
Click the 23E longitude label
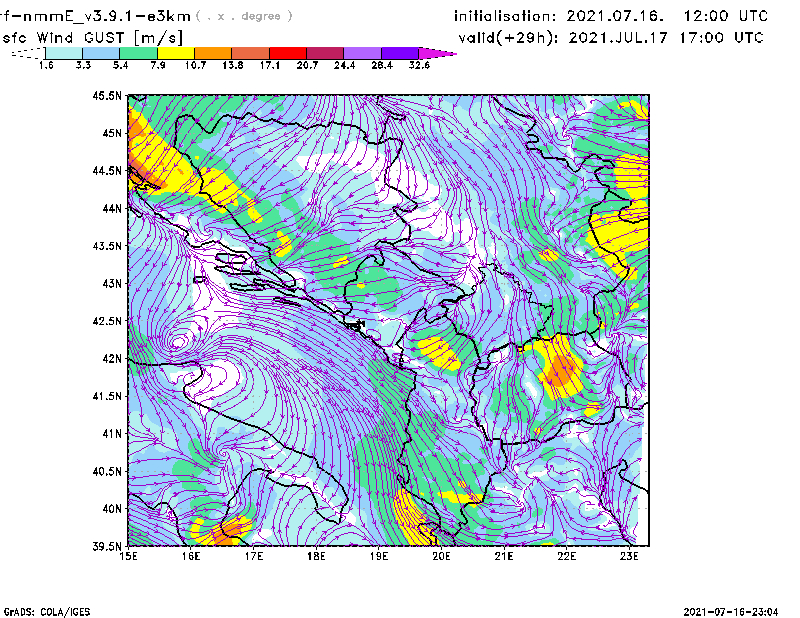tap(629, 556)
